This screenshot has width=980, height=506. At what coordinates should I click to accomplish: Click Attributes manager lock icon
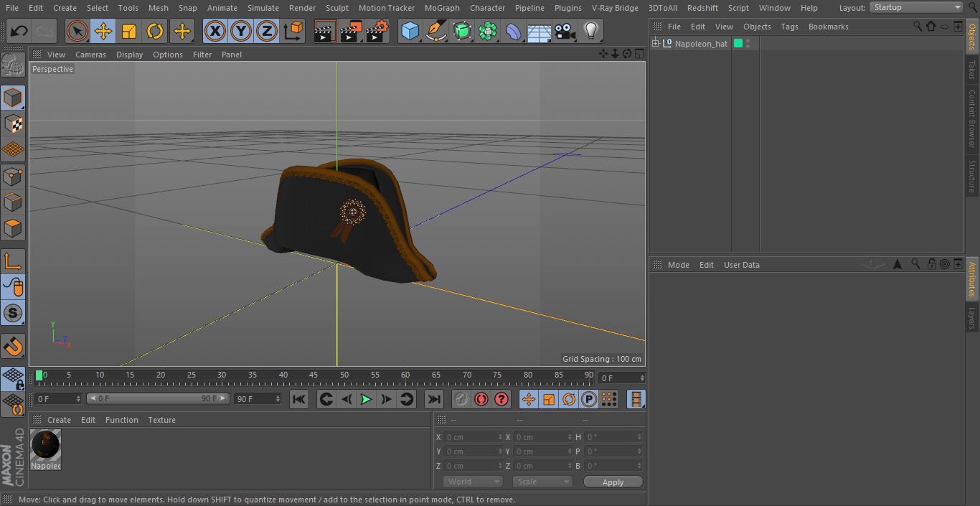pos(931,265)
